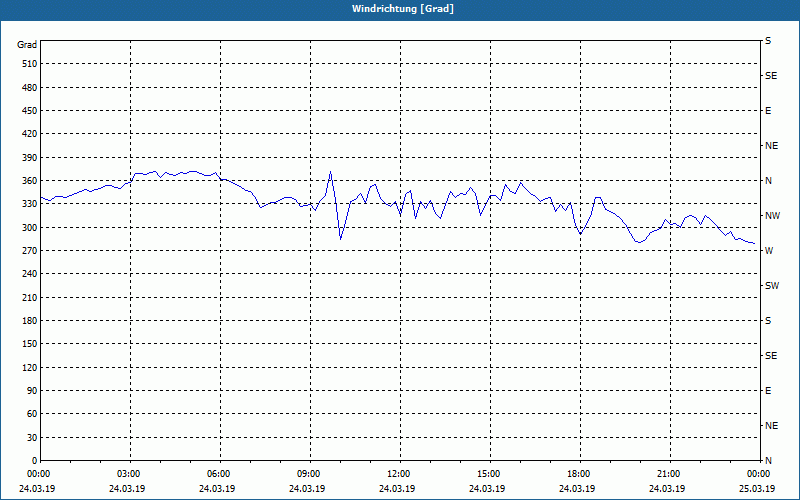Click the N compass label beside the 360 gridline

coord(768,181)
